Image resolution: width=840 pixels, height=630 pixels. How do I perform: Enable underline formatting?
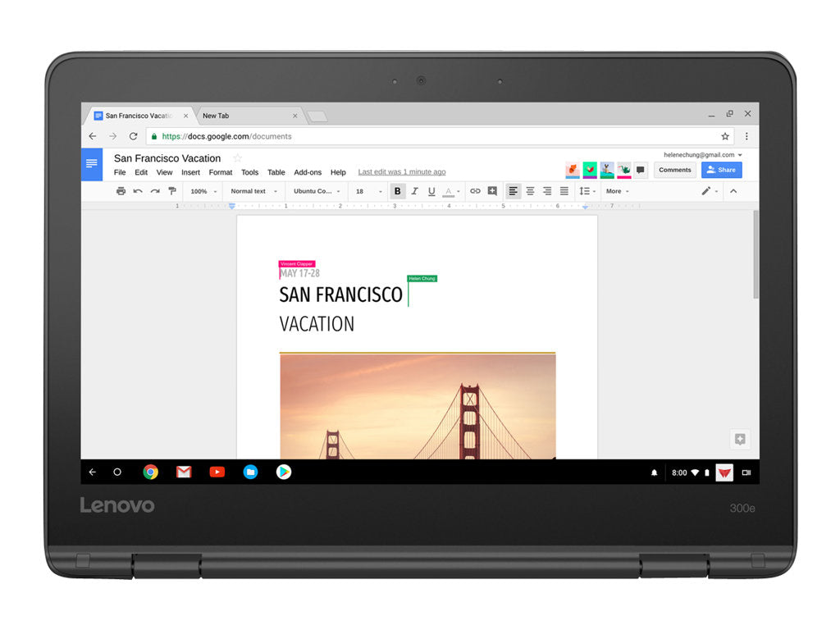click(431, 191)
